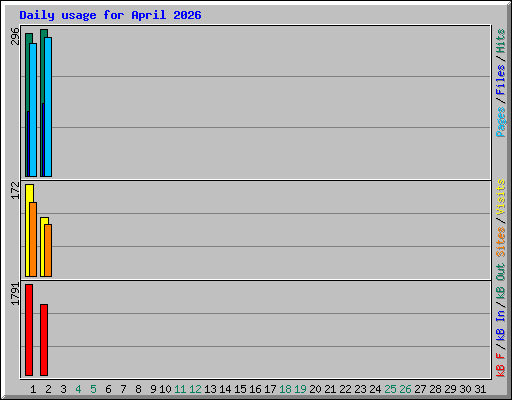Select the 'kB F' legend label
Screen dimensions: 512x400
pos(501,365)
